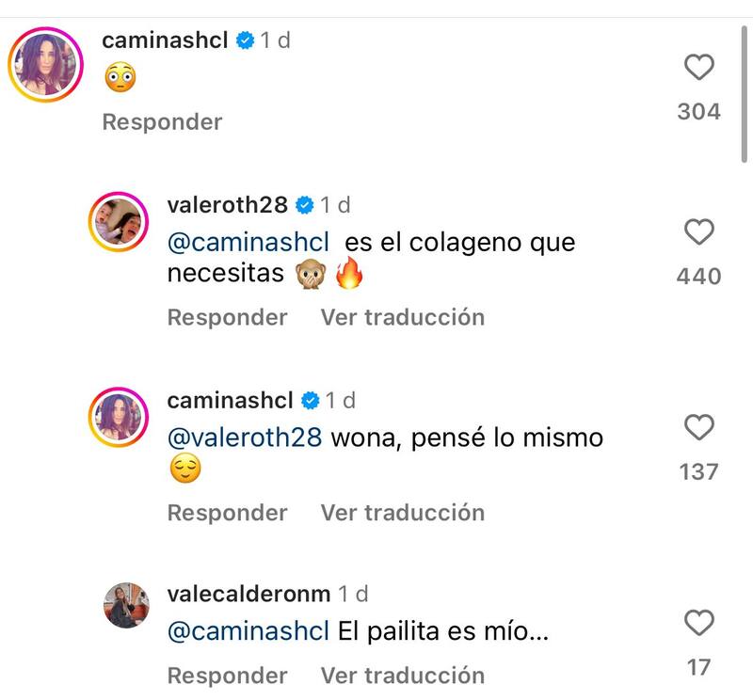The width and height of the screenshot is (753, 700).
Task: Click the comments scrollbar on the right
Action: point(741,94)
